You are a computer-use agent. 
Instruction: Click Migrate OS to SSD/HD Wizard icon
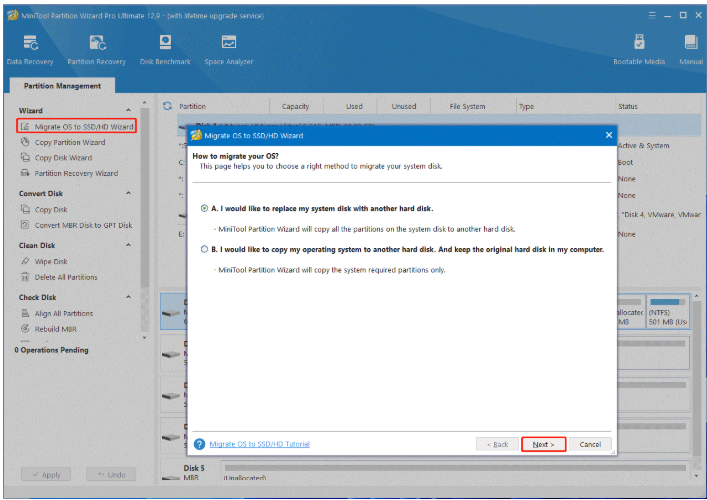click(x=25, y=127)
